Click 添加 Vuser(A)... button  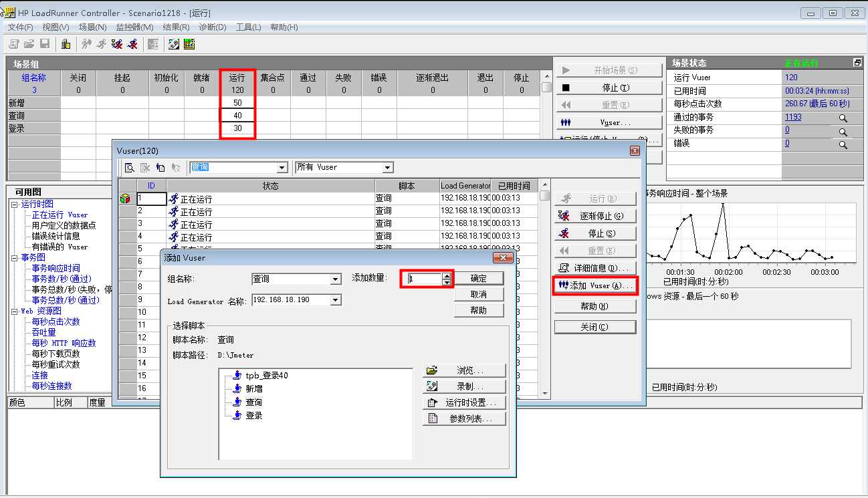tap(595, 285)
